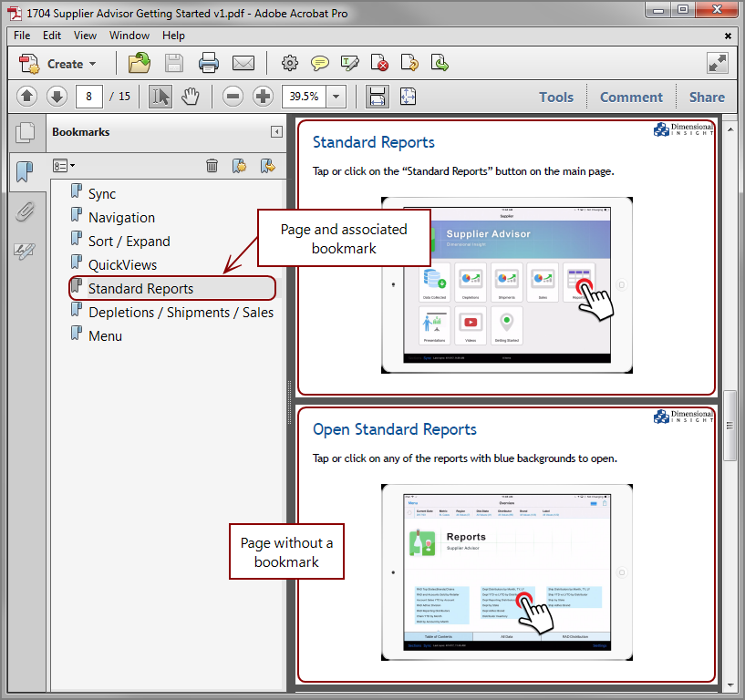Toggle scrolling page view mode

(x=377, y=96)
